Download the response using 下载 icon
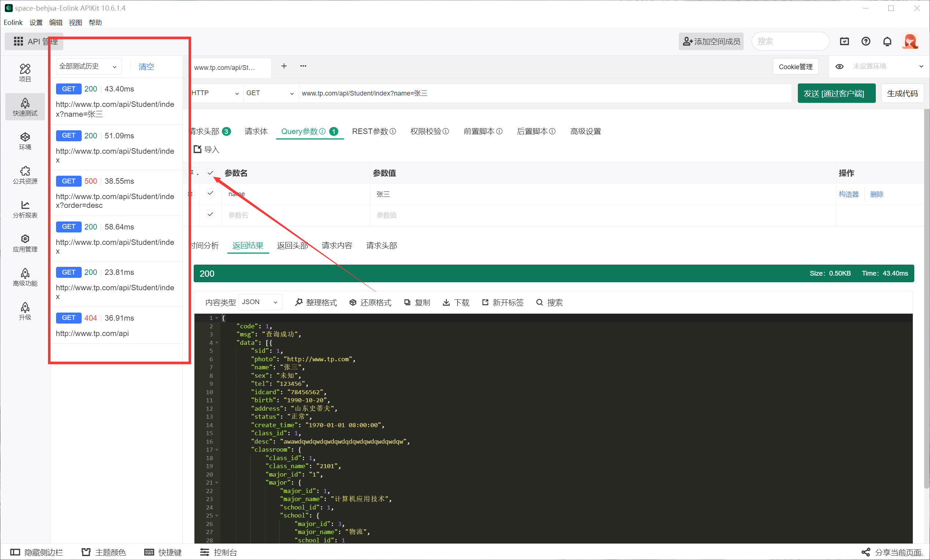Screen dimensions: 930x560 pyautogui.click(x=446, y=302)
